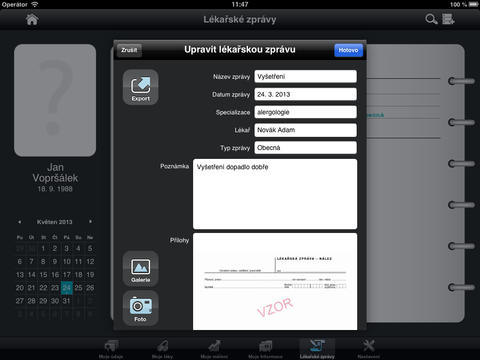This screenshot has height=360, width=480.
Task: Open the Moje léky tab icon
Action: pos(162,348)
